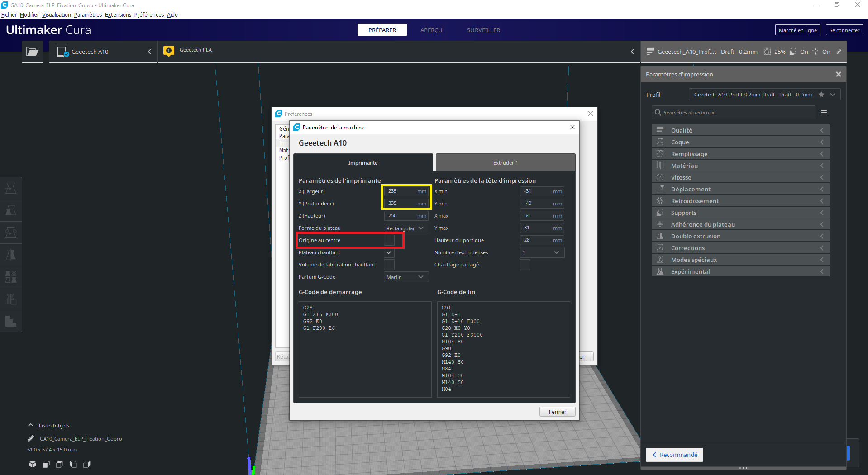Screen dimensions: 868x475
Task: Select the Mirror tool in left toolbar
Action: (x=11, y=255)
